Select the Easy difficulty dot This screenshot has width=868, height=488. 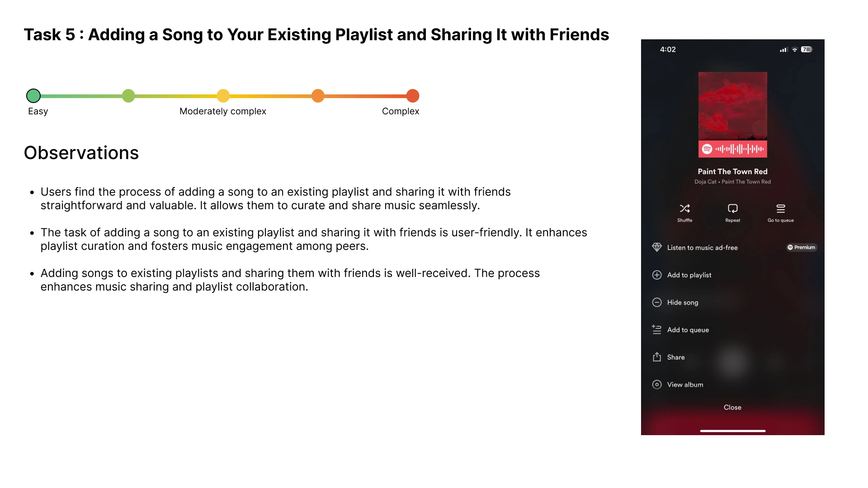(x=33, y=96)
